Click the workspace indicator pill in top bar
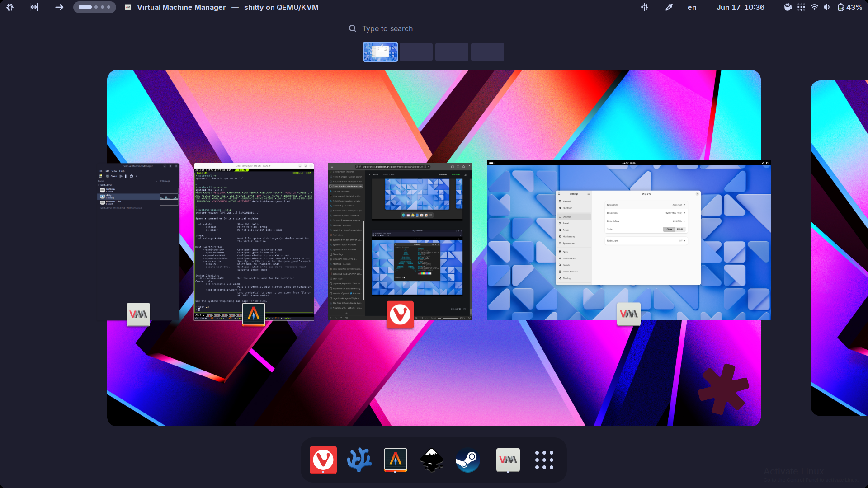This screenshot has height=488, width=868. coord(94,7)
